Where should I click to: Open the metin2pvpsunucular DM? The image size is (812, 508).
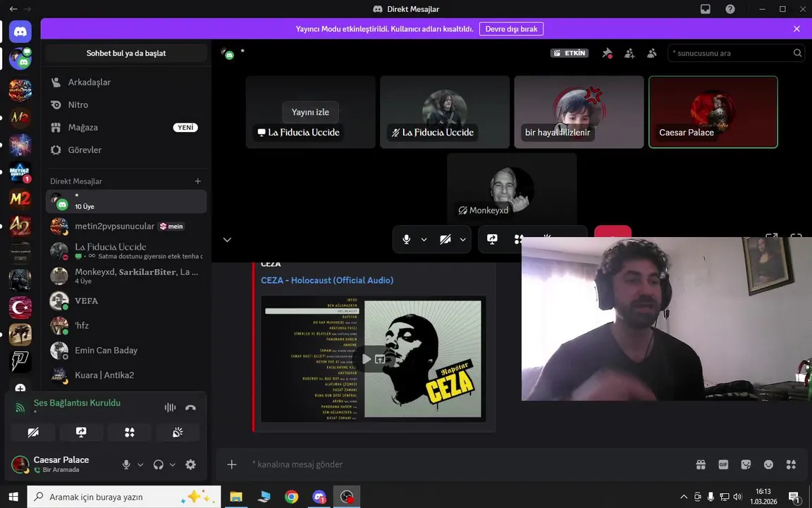(126, 226)
